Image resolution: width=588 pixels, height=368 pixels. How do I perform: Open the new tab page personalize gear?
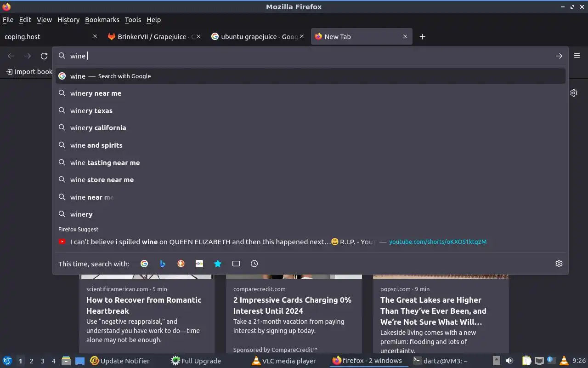(x=574, y=93)
